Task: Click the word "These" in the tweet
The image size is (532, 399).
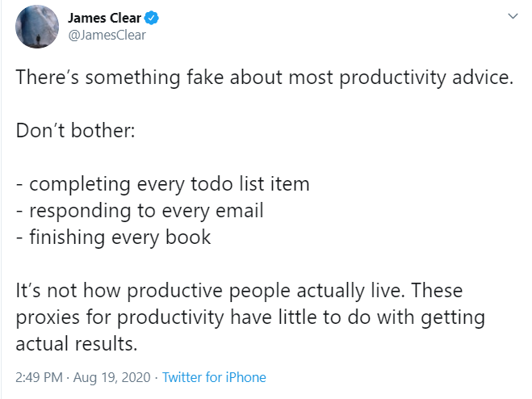Action: coord(437,290)
